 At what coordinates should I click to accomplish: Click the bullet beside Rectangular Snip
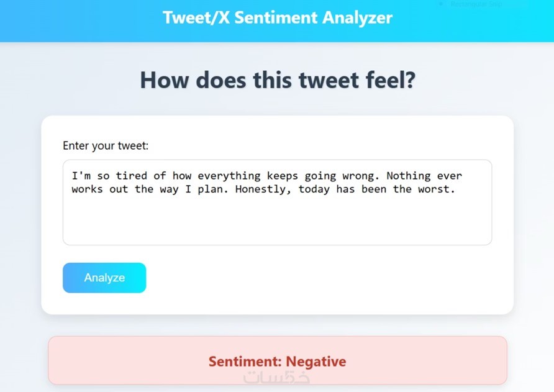coord(441,4)
